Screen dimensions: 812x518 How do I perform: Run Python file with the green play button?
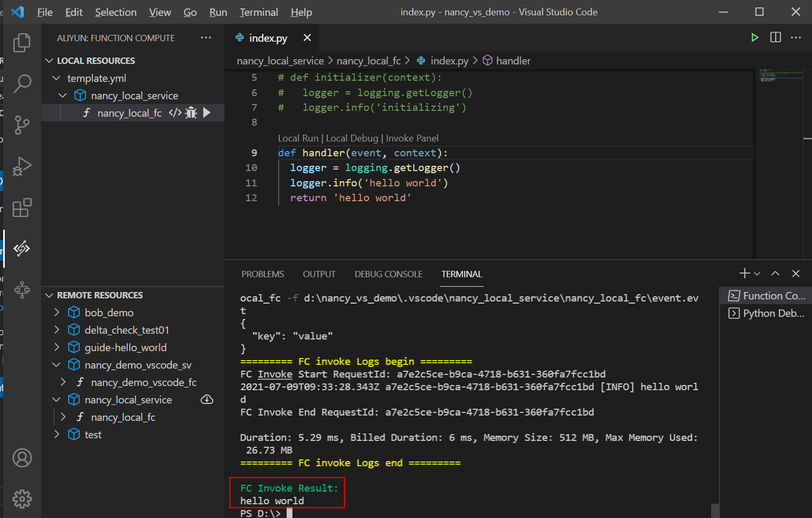754,37
